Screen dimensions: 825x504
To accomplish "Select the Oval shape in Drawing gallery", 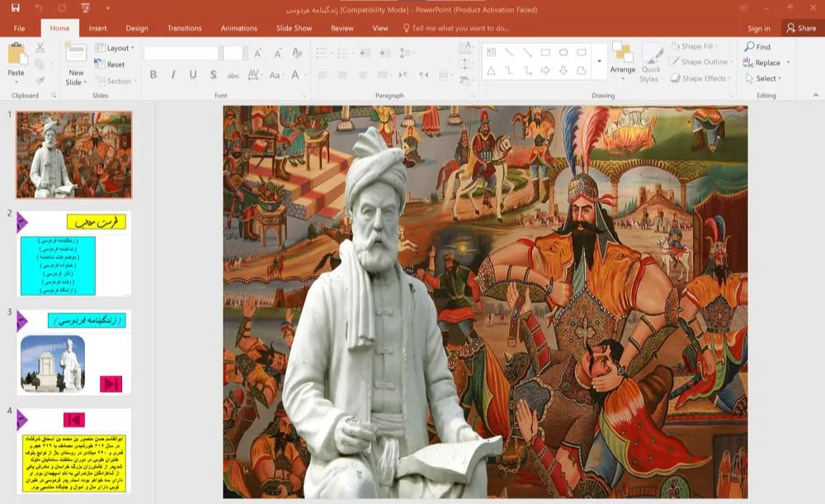I will [x=563, y=53].
